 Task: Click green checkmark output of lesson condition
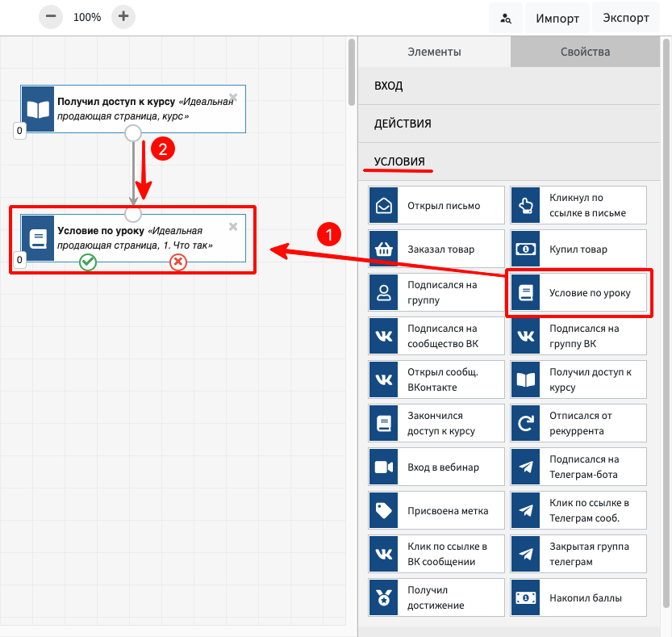click(x=88, y=262)
